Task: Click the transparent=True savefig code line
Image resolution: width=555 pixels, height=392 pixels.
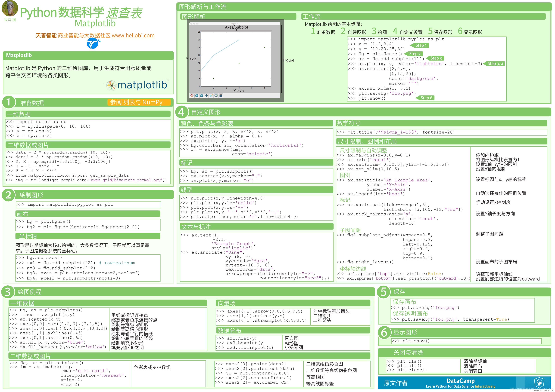Action: coord(450,319)
